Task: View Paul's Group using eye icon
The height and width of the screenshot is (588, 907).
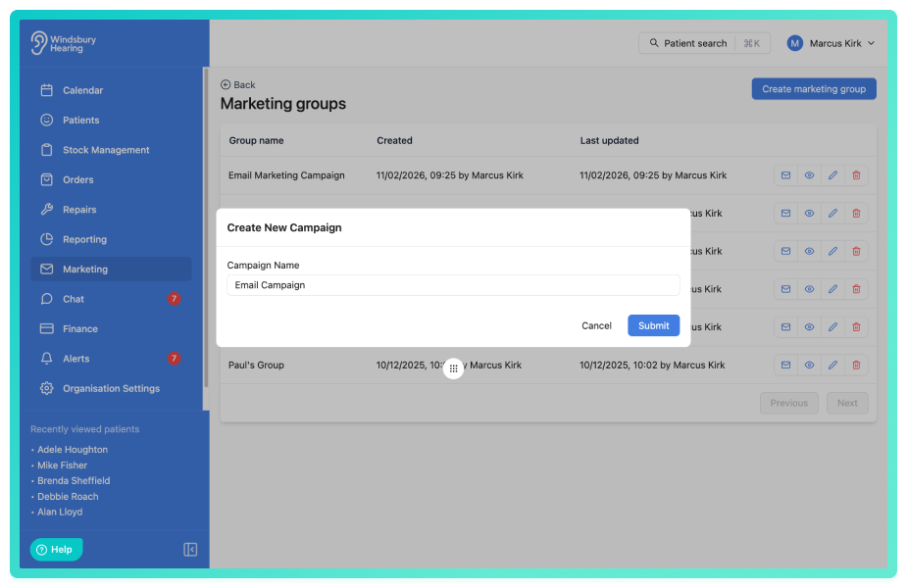Action: (809, 365)
